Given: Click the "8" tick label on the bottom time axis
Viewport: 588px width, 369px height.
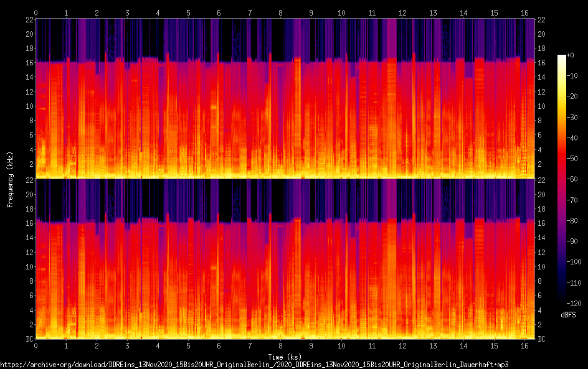Looking at the screenshot, I should [x=280, y=346].
